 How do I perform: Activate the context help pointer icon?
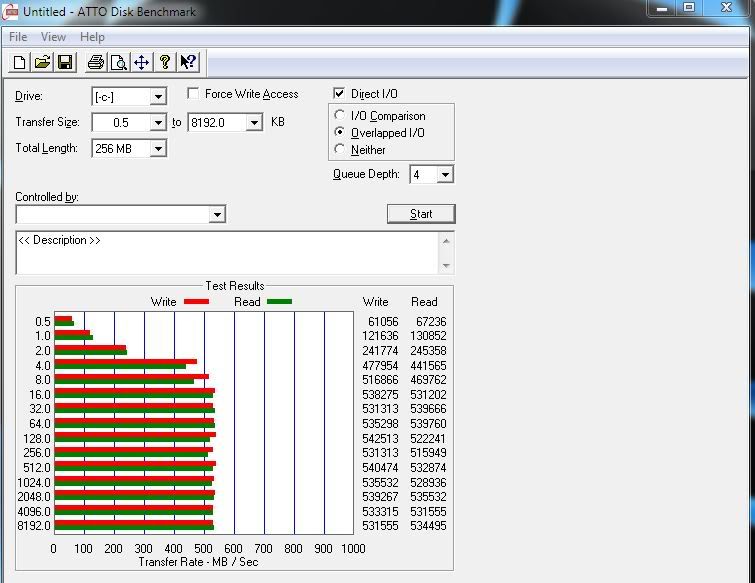[188, 62]
